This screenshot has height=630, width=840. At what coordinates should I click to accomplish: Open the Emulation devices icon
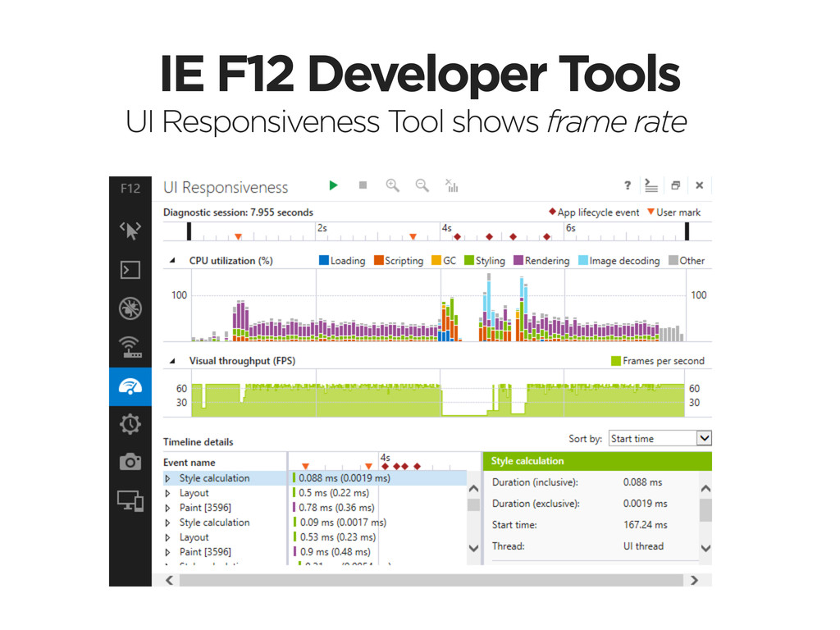coord(130,501)
